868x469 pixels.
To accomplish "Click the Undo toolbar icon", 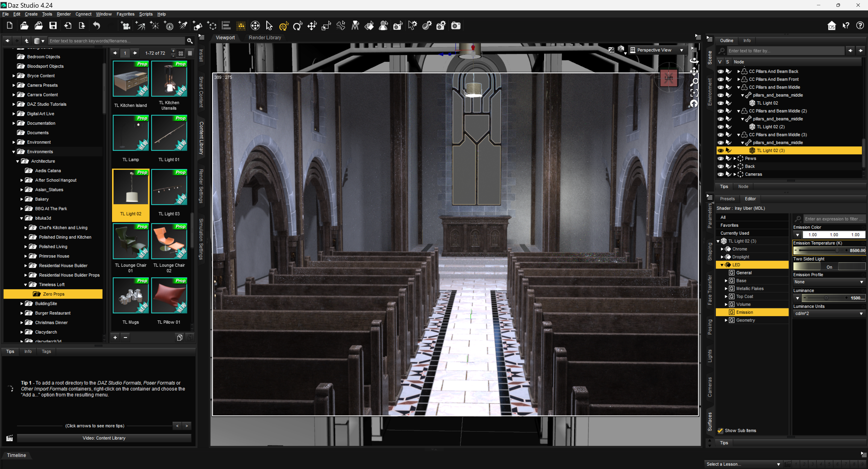I will [x=96, y=26].
